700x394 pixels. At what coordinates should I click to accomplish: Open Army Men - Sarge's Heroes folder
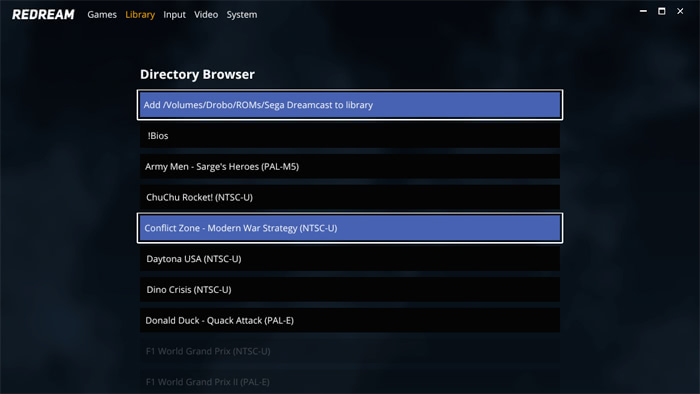coord(350,166)
